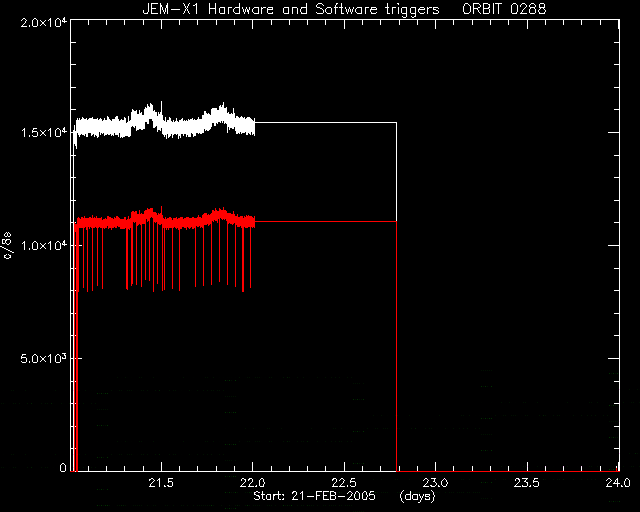Click the Start: 21-FEB-2005 date label
The image size is (640, 512).
314,496
